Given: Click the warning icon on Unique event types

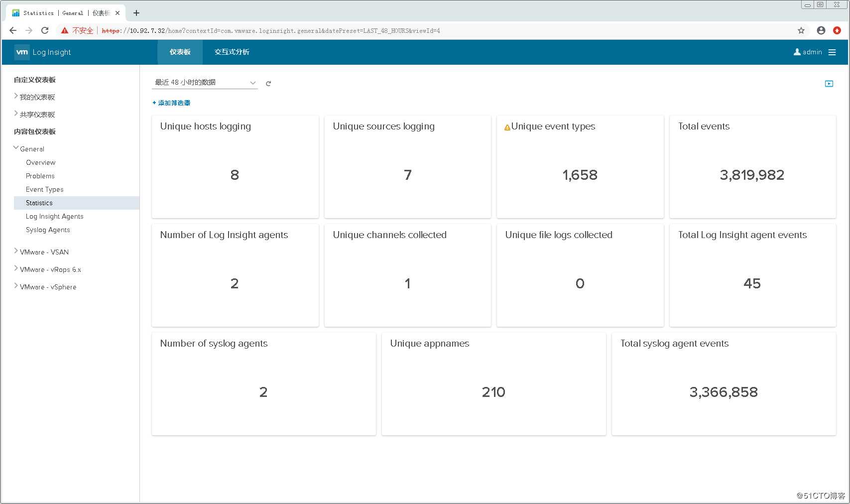Looking at the screenshot, I should click(507, 127).
